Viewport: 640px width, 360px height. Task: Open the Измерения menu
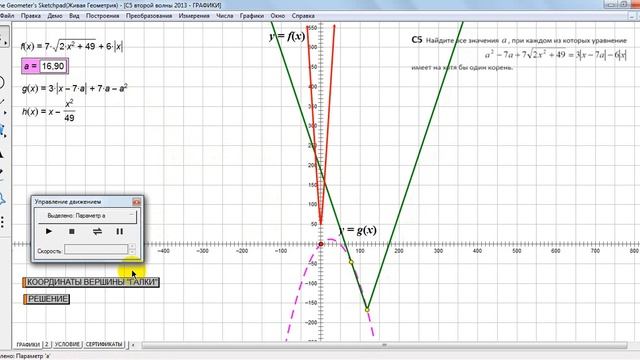click(x=194, y=16)
